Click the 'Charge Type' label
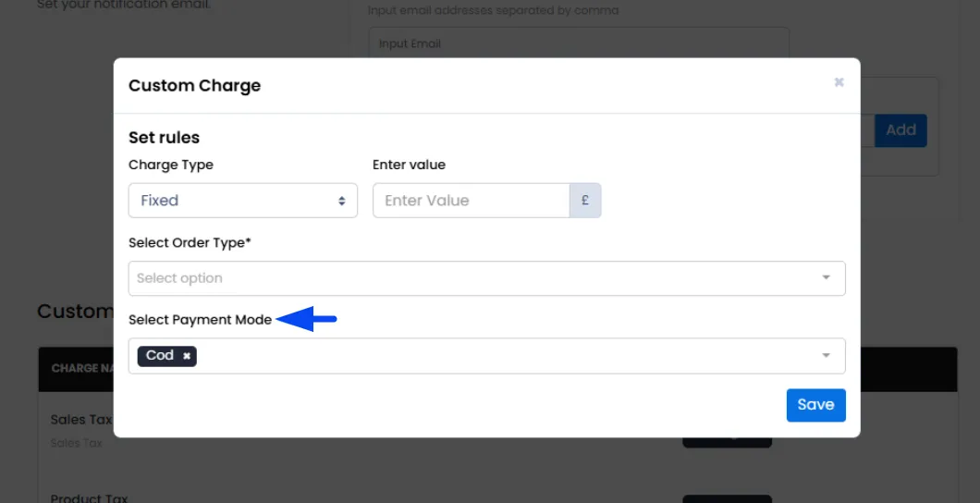Viewport: 980px width, 503px height. 170,165
